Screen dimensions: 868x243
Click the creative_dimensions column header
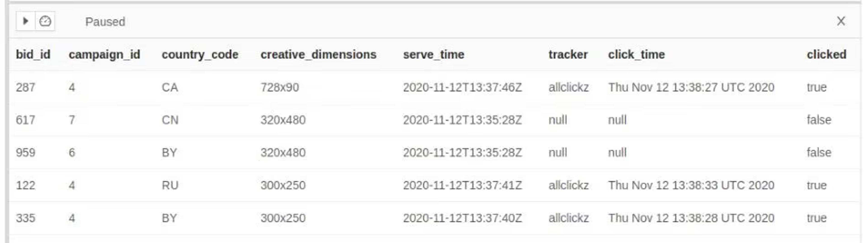(x=318, y=54)
